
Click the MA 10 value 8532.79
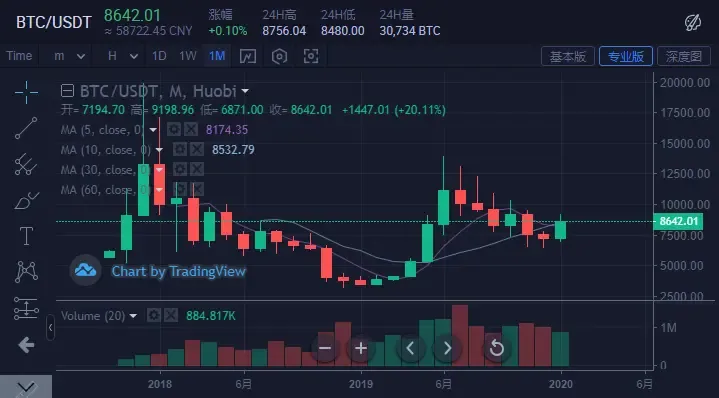(233, 150)
